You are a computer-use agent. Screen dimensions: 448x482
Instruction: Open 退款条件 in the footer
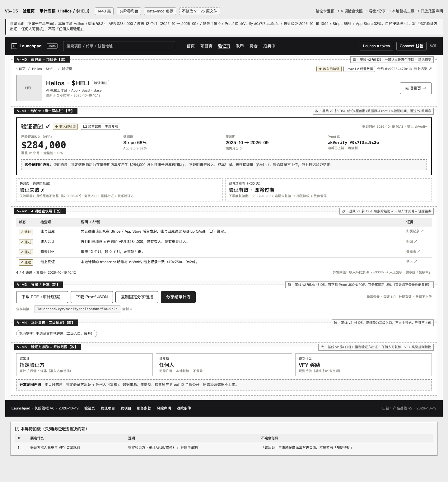tap(184, 409)
